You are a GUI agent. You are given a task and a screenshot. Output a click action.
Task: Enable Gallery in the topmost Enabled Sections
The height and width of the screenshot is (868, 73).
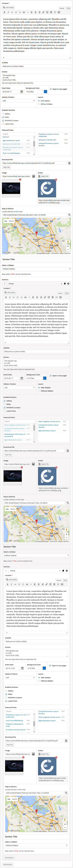[3, 114]
